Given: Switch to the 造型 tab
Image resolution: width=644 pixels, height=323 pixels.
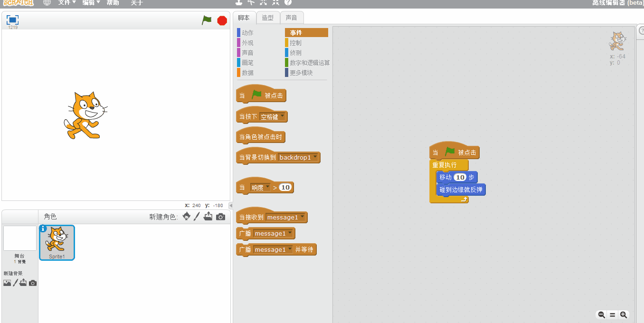Looking at the screenshot, I should tap(268, 18).
